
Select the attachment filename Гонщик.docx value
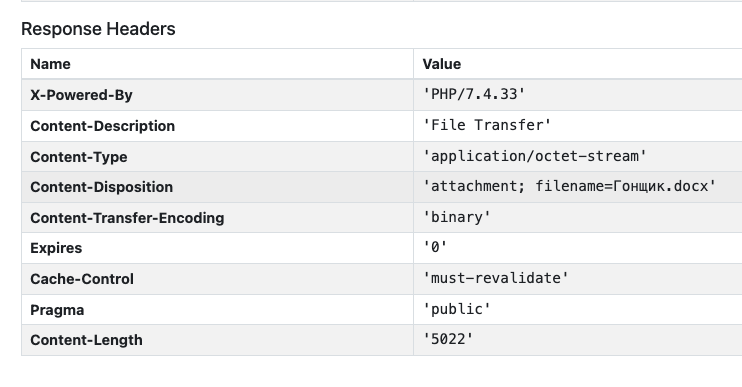pyautogui.click(x=569, y=186)
